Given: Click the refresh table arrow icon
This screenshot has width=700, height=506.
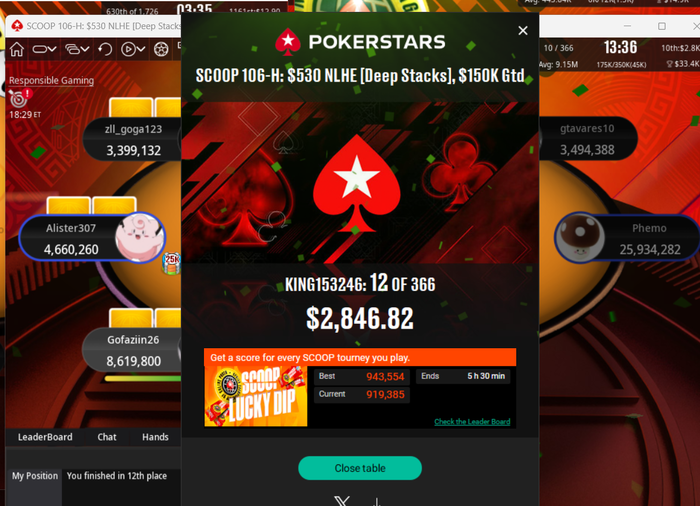Looking at the screenshot, I should [x=105, y=49].
